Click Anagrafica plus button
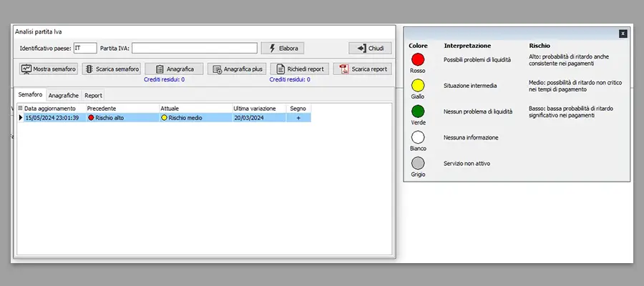 237,69
